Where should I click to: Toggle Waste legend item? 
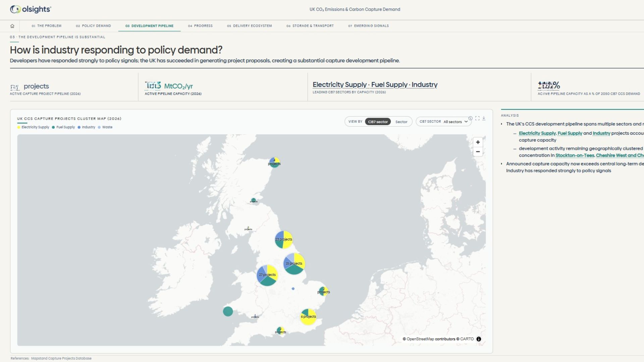pyautogui.click(x=105, y=127)
